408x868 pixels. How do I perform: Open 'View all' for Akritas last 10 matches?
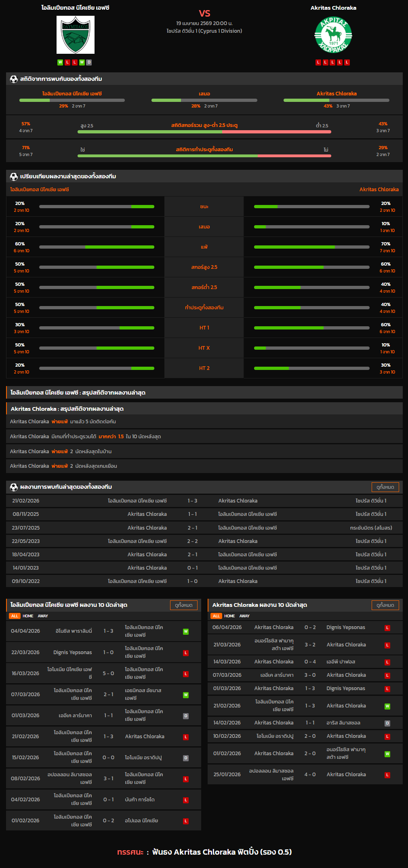tap(385, 605)
